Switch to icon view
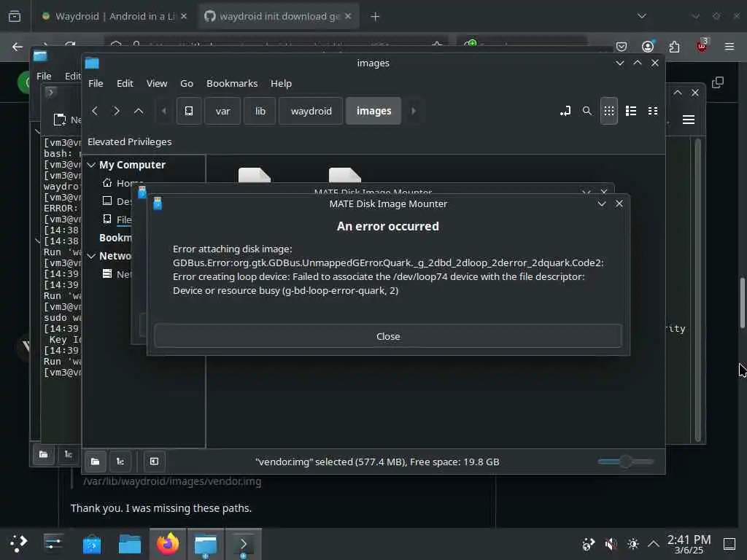Viewport: 747px width, 560px height. [609, 111]
